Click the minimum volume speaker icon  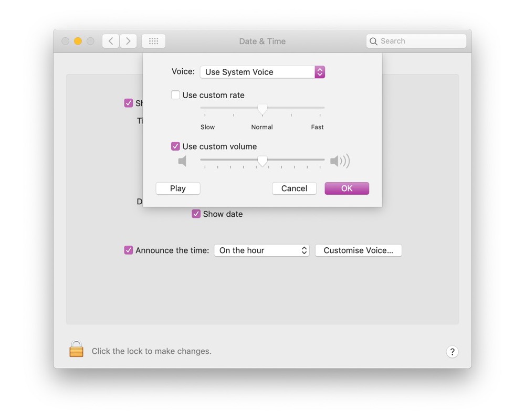point(182,161)
